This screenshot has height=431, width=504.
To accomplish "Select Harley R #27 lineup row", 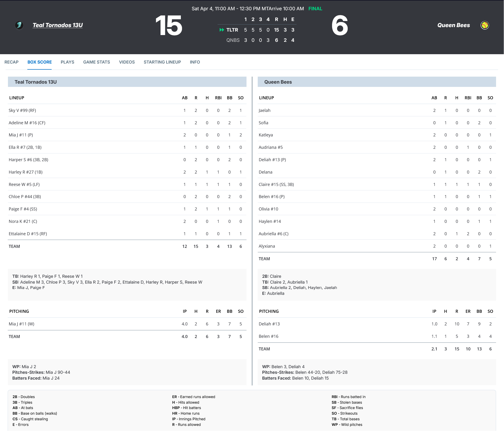I will (25, 172).
